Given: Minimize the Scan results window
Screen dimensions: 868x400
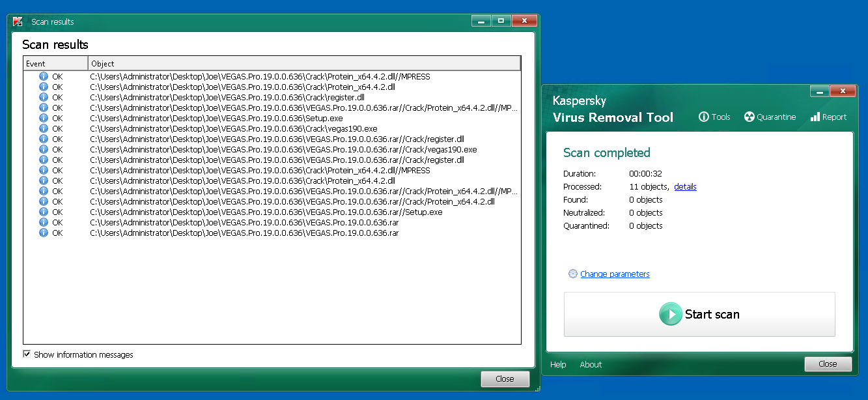Looking at the screenshot, I should 481,21.
